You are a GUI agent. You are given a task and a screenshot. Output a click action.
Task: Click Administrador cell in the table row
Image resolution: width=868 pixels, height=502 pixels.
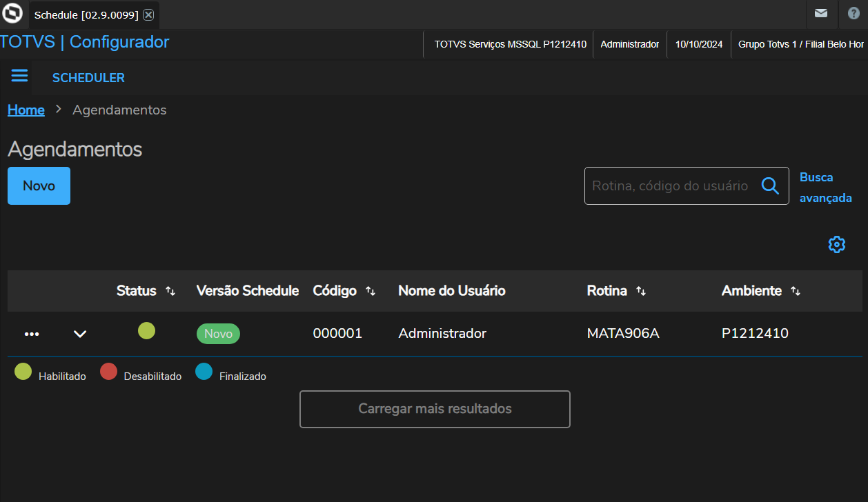tap(442, 334)
